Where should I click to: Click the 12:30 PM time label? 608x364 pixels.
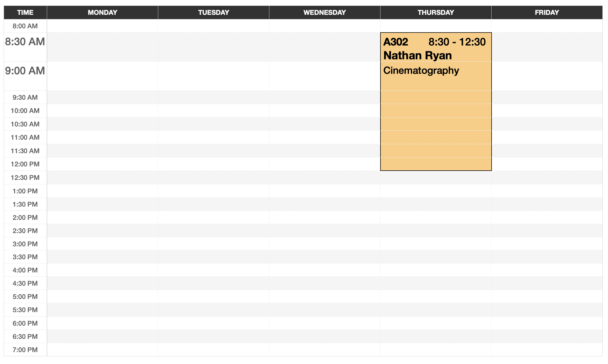click(25, 178)
